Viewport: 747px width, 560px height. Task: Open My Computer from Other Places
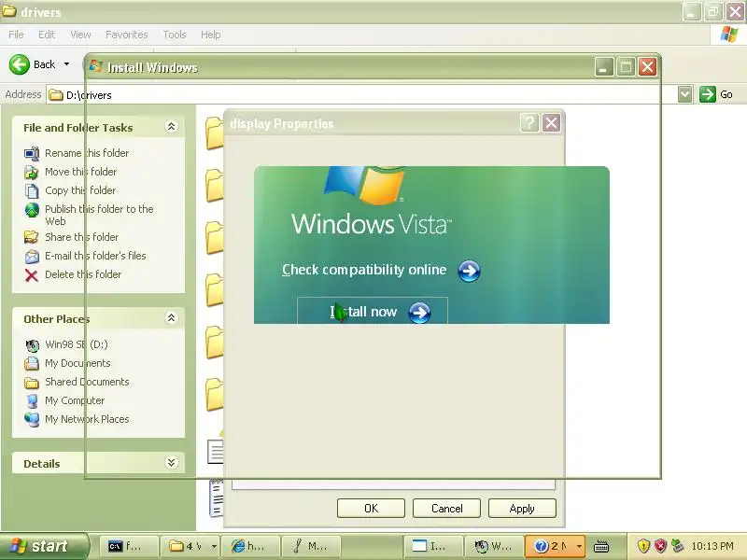point(75,400)
